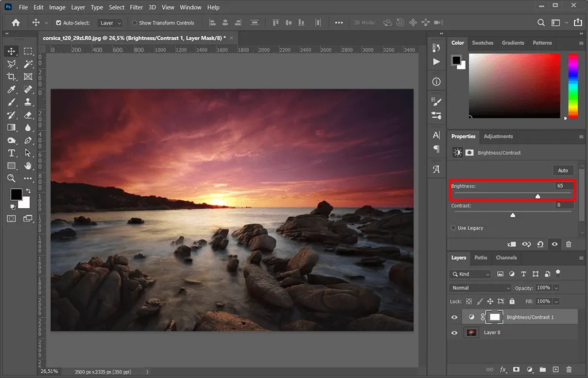Click the Layer 0 thumbnail
588x378 pixels.
tap(471, 333)
